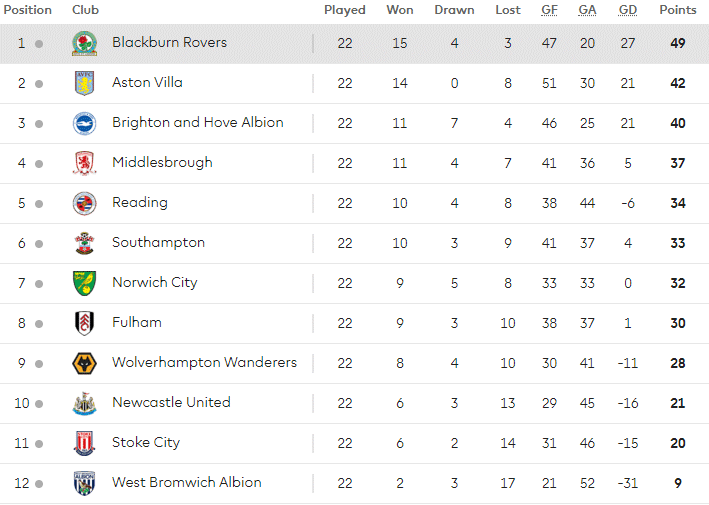The image size is (709, 505).
Task: Click the Brighton and Hove Albion crest
Action: (x=85, y=123)
